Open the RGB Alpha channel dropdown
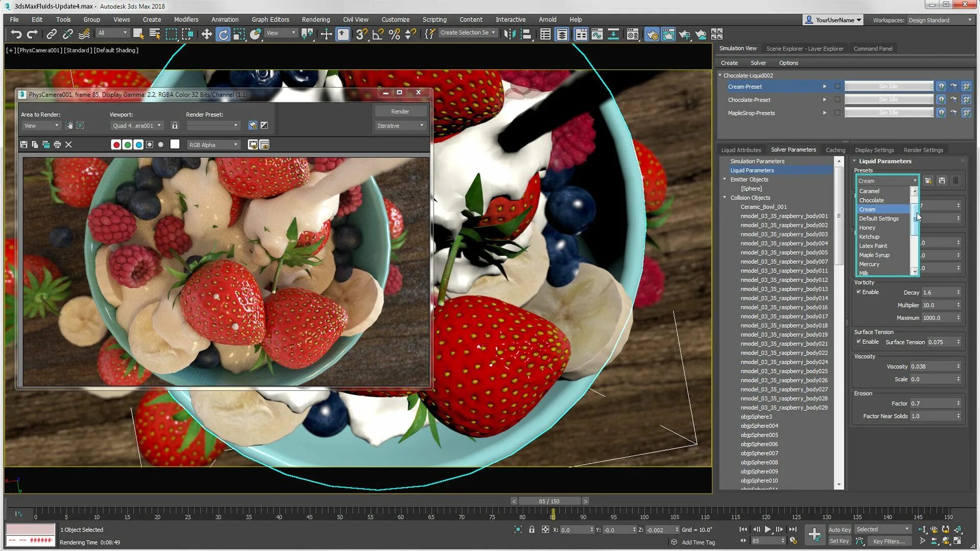This screenshot has height=551, width=980. click(213, 145)
